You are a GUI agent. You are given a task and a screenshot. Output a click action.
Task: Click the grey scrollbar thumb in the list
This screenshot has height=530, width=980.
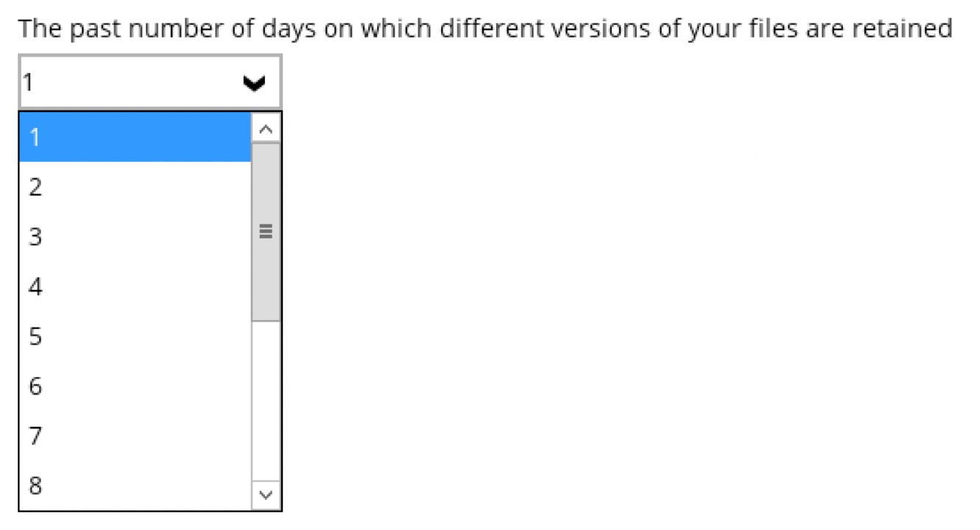tap(266, 191)
